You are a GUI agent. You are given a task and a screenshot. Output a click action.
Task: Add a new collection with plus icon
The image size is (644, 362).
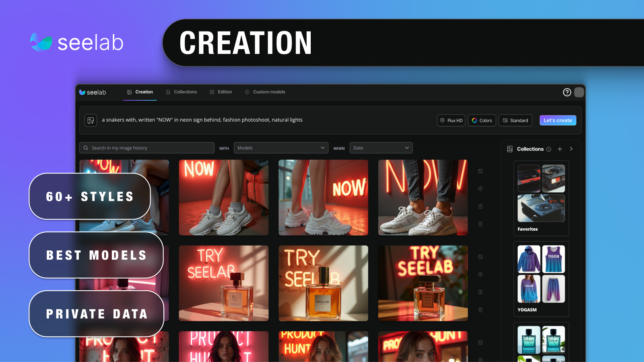pyautogui.click(x=559, y=149)
